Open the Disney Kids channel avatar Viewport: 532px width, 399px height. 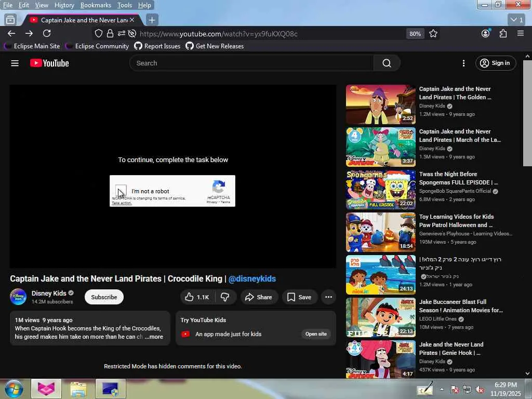pyautogui.click(x=18, y=297)
